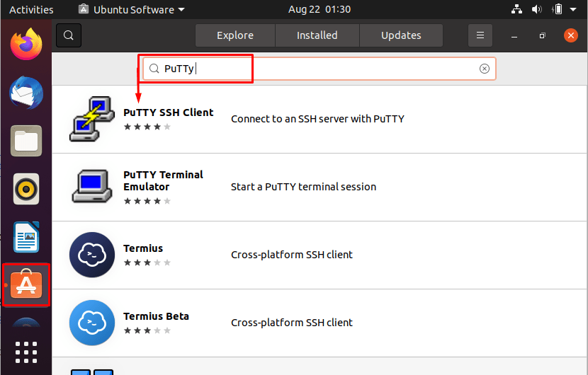
Task: Switch to the Updates tab
Action: click(401, 35)
